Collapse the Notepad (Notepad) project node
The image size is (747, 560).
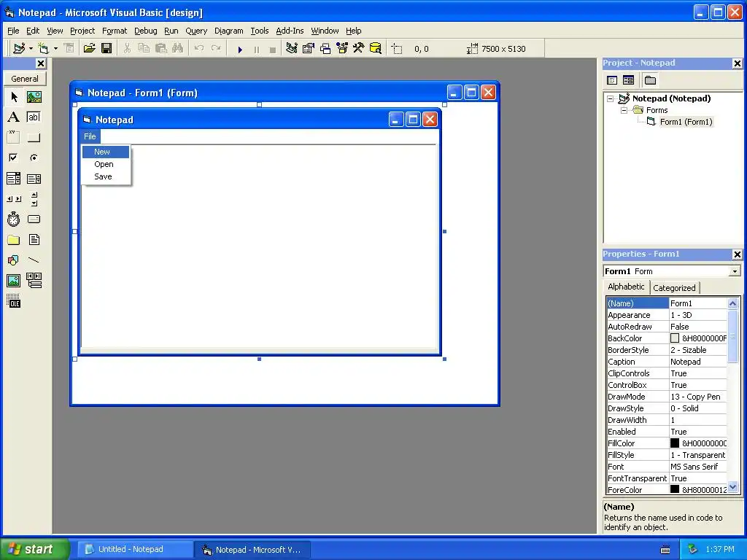coord(611,98)
